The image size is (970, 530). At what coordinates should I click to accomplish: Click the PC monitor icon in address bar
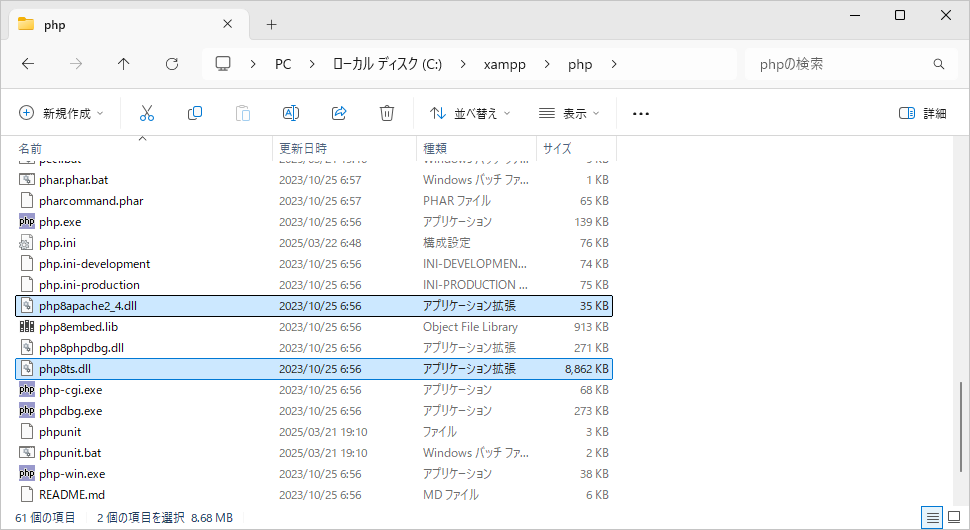(x=223, y=64)
